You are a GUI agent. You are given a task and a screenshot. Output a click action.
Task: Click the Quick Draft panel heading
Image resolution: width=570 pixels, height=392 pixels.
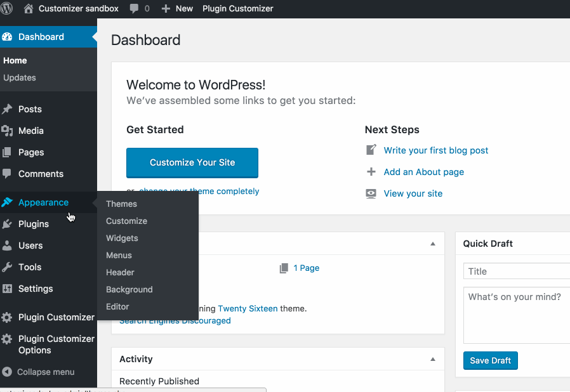click(488, 244)
